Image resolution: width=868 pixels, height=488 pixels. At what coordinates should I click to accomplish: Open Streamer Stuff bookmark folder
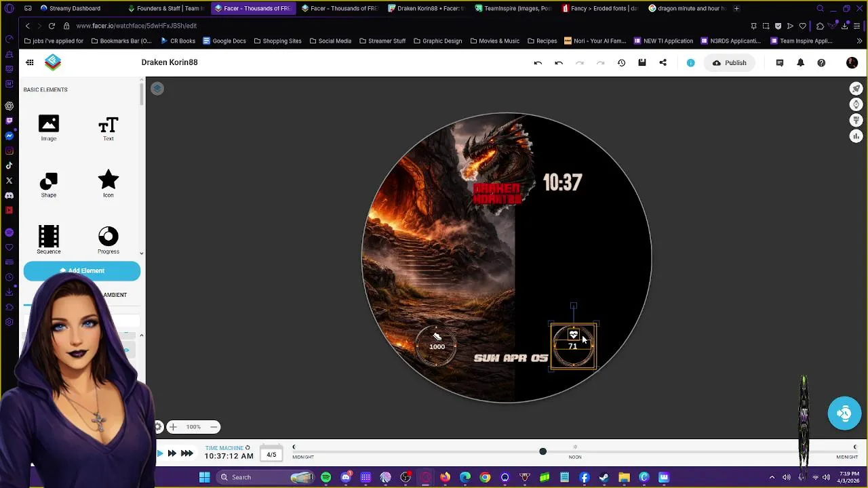coord(382,41)
